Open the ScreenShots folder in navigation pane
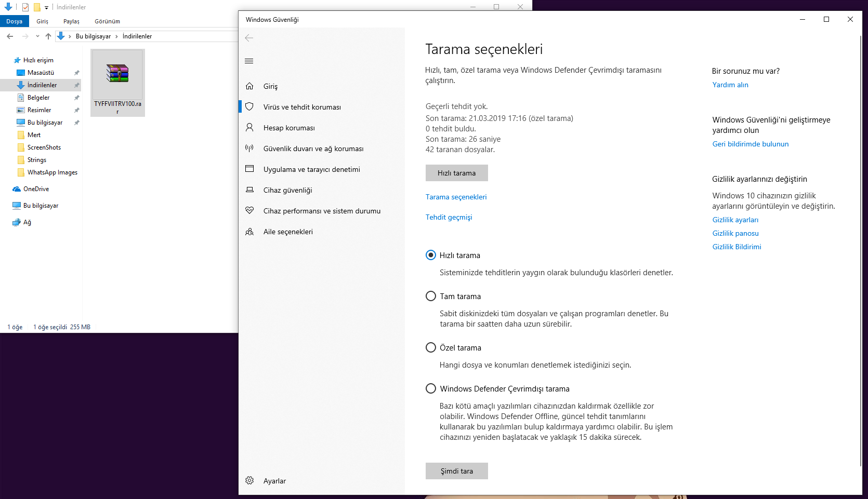The height and width of the screenshot is (499, 868). pyautogui.click(x=44, y=147)
